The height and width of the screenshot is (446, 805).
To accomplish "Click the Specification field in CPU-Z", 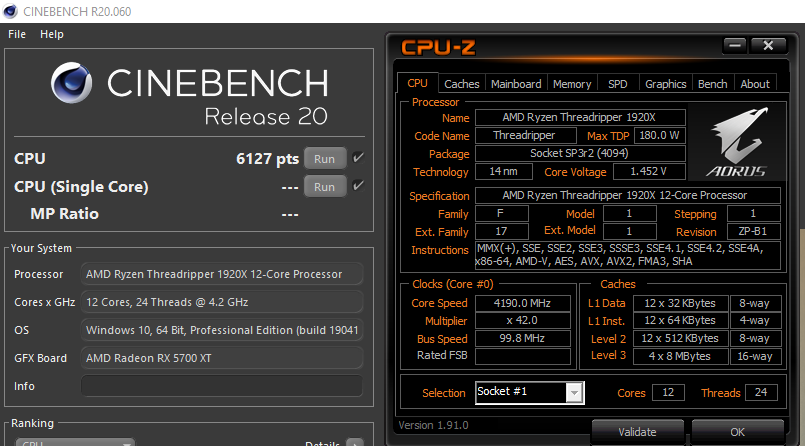I will point(627,196).
